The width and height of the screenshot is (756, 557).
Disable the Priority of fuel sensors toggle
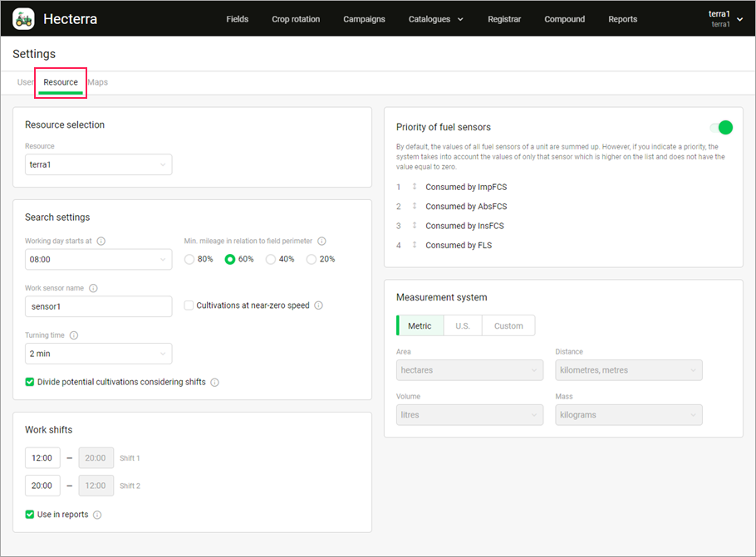(721, 127)
